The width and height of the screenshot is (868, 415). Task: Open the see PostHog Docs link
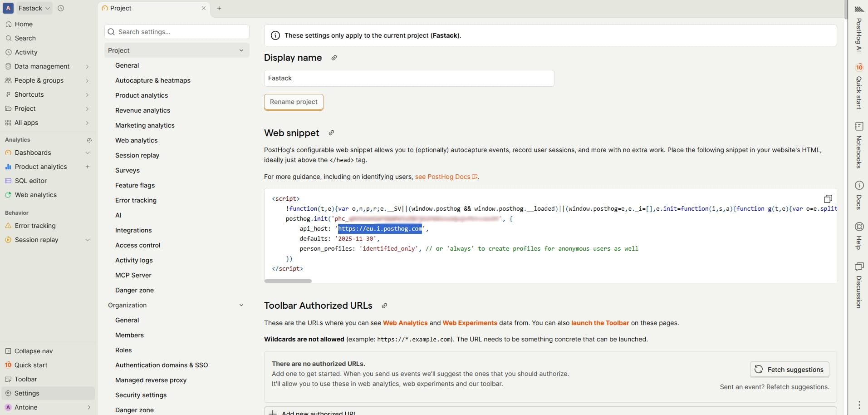tap(446, 177)
